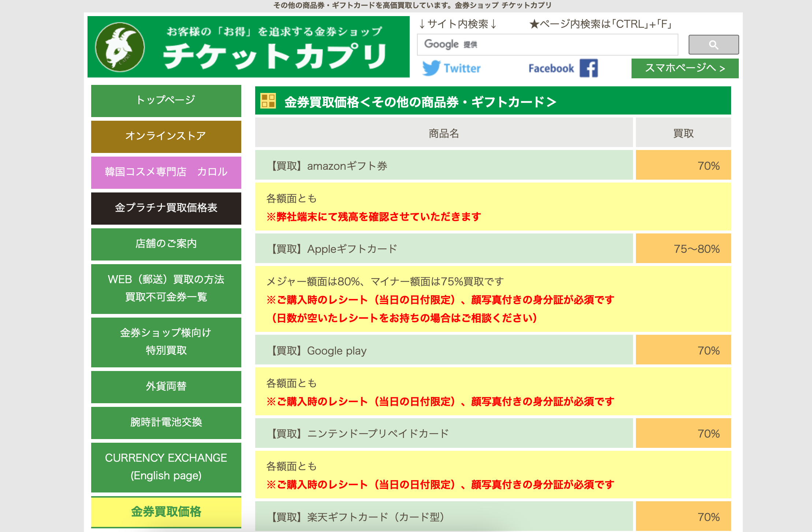This screenshot has width=812, height=532.
Task: Open 金券ショップ様向け特別買取 page
Action: (166, 341)
